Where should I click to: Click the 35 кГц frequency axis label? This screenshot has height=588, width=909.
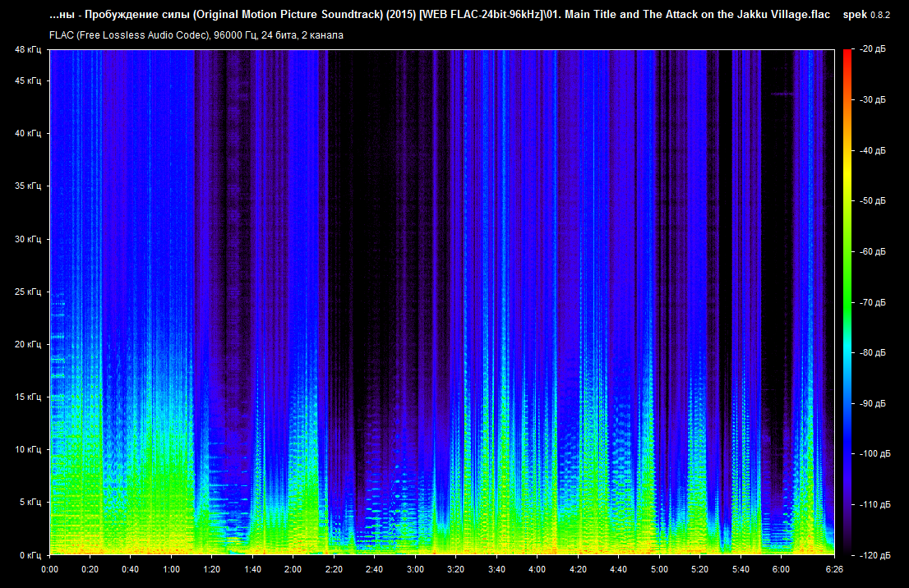(x=27, y=186)
